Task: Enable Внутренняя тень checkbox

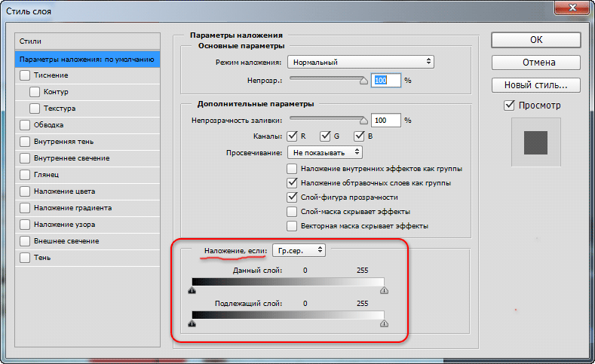Action: [25, 142]
